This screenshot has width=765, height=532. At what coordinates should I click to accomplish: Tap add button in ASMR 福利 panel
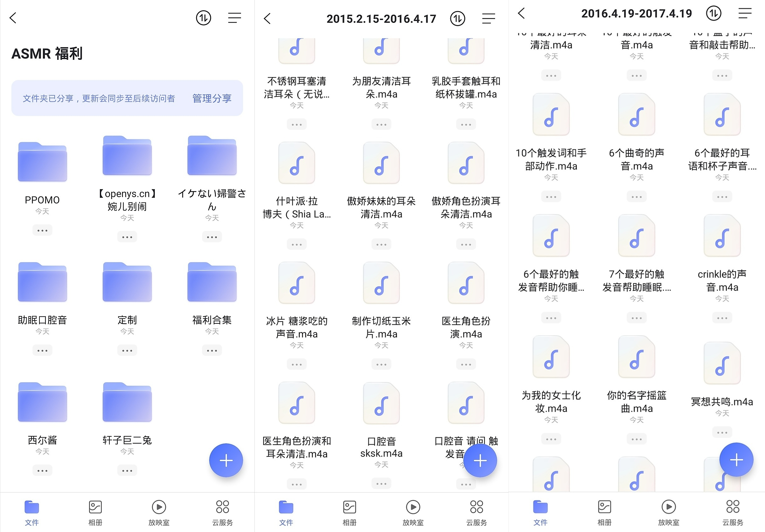(226, 460)
